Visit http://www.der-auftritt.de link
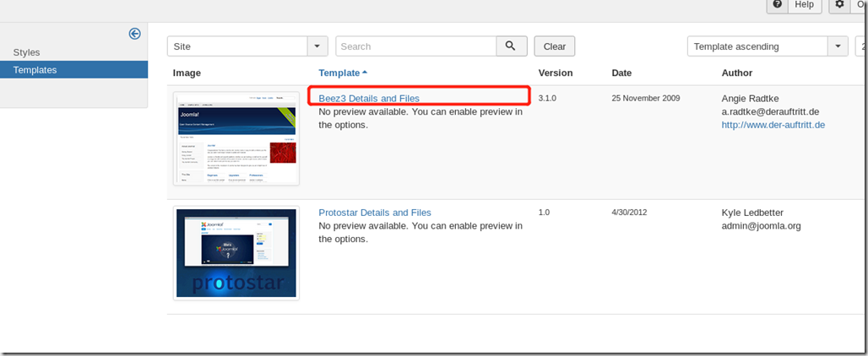This screenshot has width=868, height=356. pyautogui.click(x=773, y=125)
